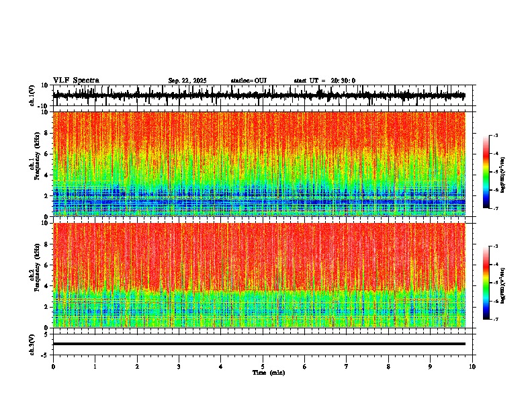Click the ch.1 color scale bar
532x411 pixels.
pos(486,172)
